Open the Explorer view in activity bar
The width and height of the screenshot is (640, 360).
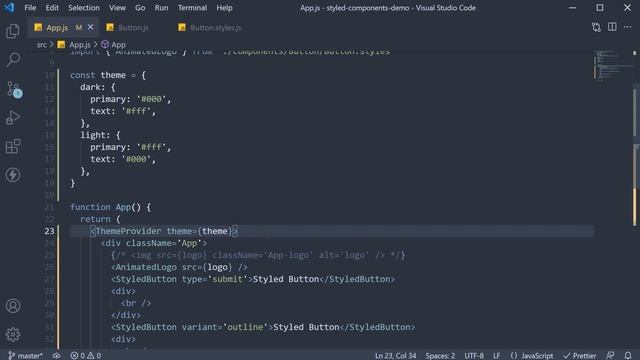(x=13, y=31)
